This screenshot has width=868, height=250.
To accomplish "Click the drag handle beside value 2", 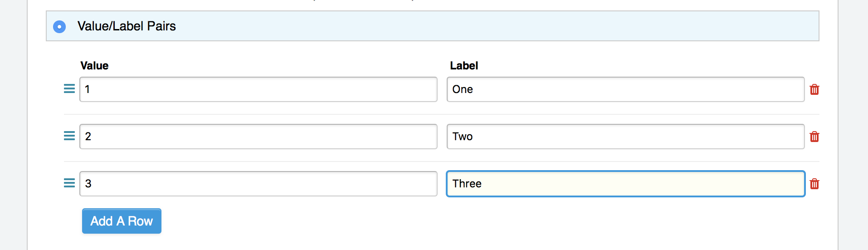I will pyautogui.click(x=69, y=136).
